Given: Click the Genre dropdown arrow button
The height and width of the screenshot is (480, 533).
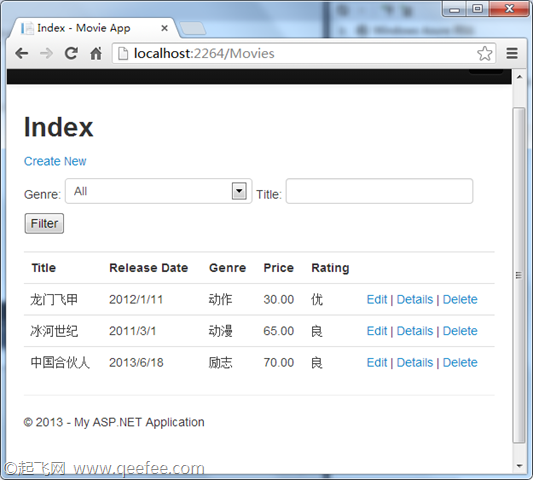Looking at the screenshot, I should pos(239,191).
